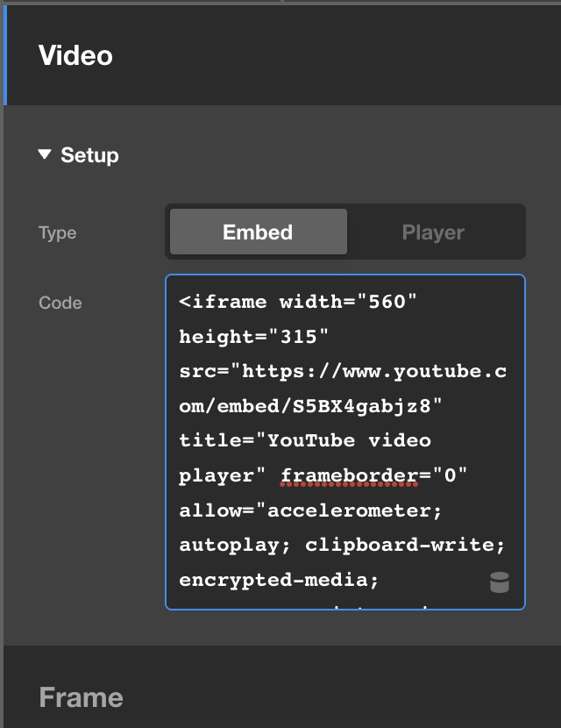The width and height of the screenshot is (561, 728).
Task: Select the Embed type option
Action: pos(258,232)
